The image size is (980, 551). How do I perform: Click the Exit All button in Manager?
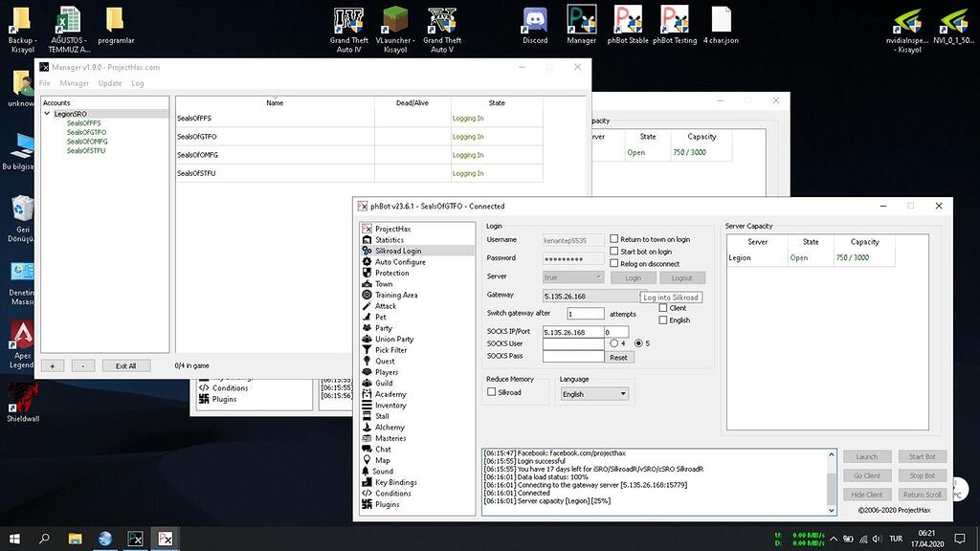click(125, 366)
